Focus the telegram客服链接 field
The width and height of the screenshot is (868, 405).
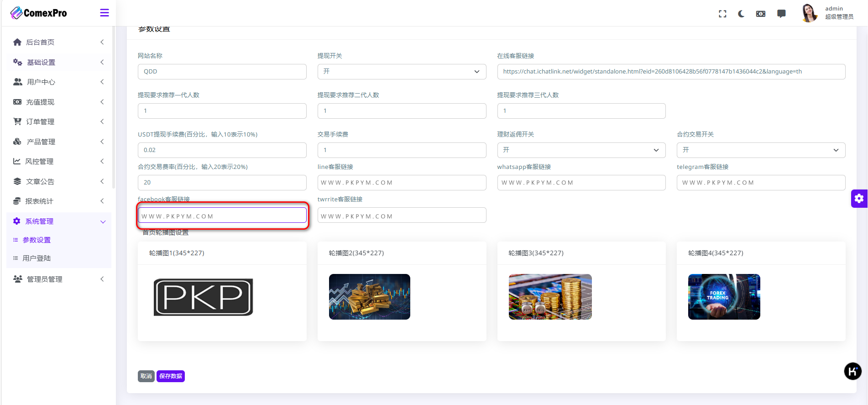pos(761,183)
